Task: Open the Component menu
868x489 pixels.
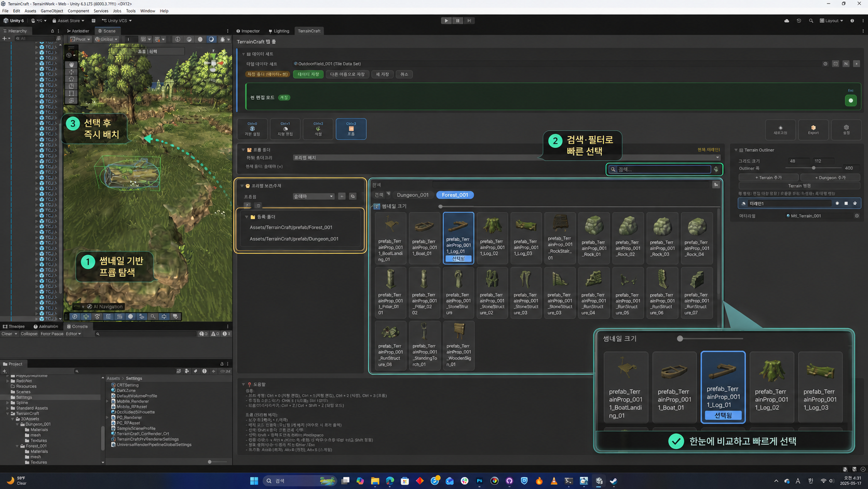Action: [x=78, y=11]
